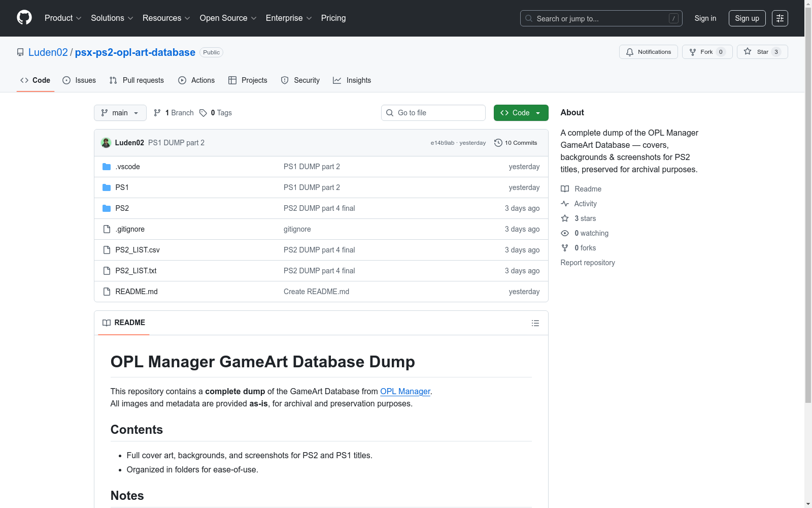812x508 pixels.
Task: Click Report repository link
Action: (588, 263)
